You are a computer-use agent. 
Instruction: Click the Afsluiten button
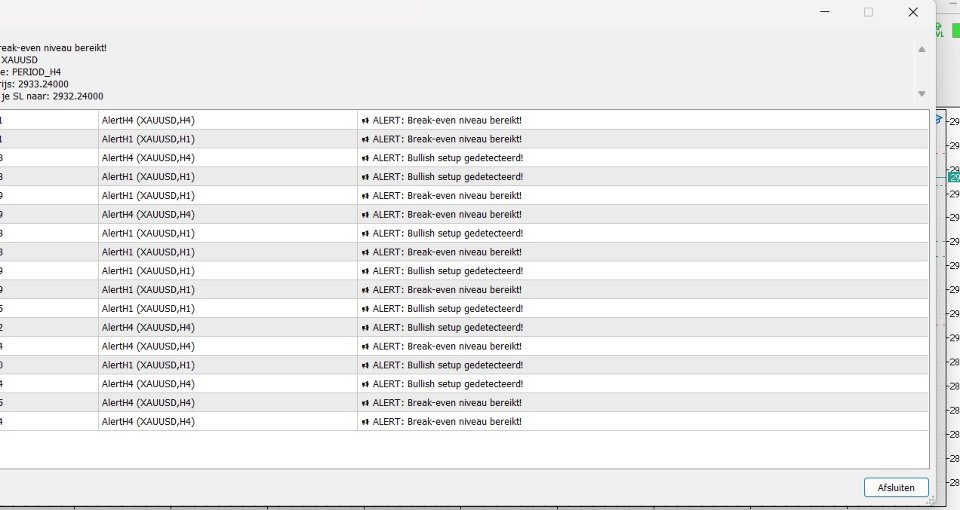[x=896, y=487]
